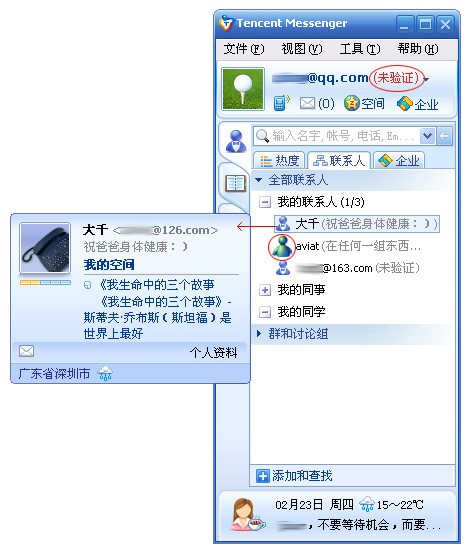The height and width of the screenshot is (549, 466).
Task: Collapse the 我的联系人 group
Action: 265,202
